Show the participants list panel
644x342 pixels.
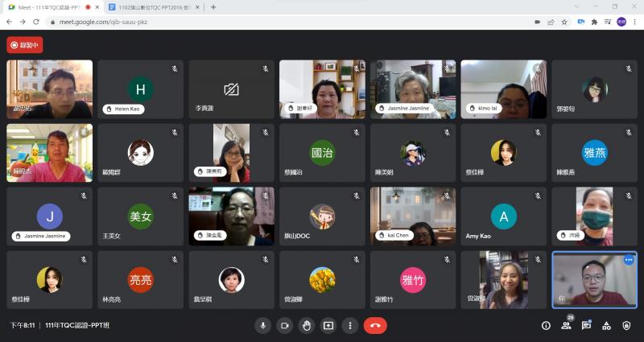click(567, 325)
